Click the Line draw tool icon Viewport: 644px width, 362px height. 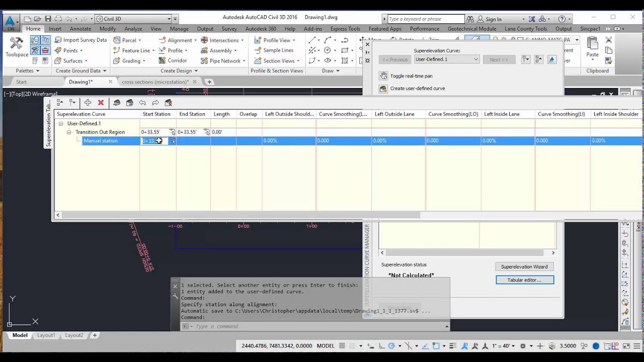312,40
